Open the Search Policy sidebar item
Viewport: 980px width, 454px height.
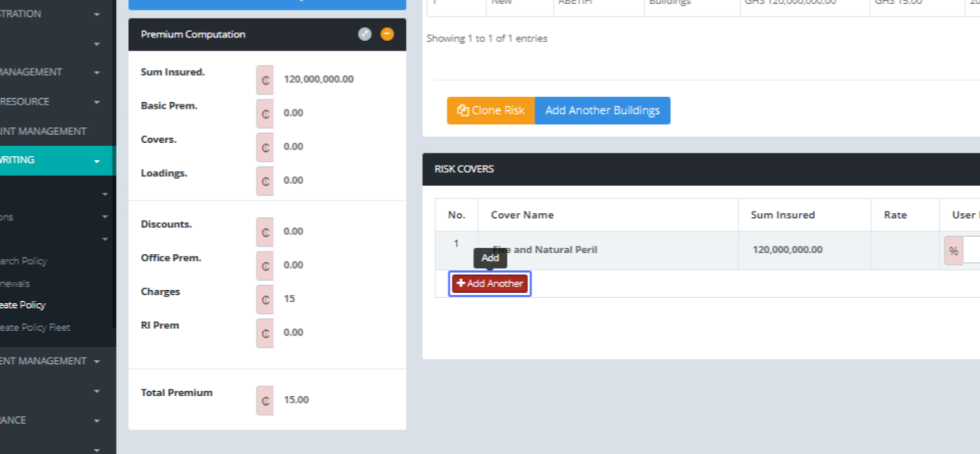pos(24,261)
